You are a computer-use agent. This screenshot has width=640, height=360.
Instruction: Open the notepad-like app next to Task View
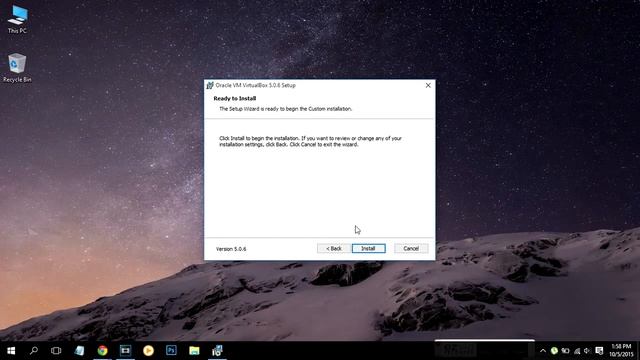click(x=79, y=351)
